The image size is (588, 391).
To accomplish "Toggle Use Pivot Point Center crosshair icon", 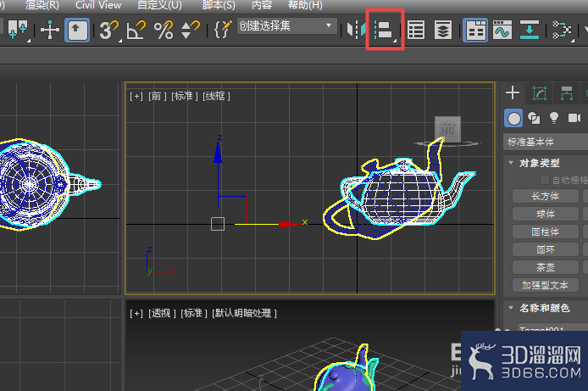I will (50, 30).
